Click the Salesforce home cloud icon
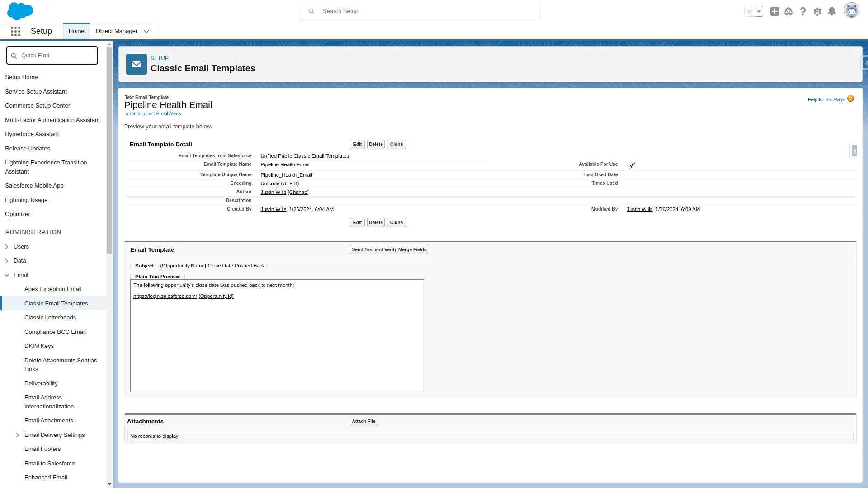Viewport: 868px width, 488px height. click(x=20, y=11)
